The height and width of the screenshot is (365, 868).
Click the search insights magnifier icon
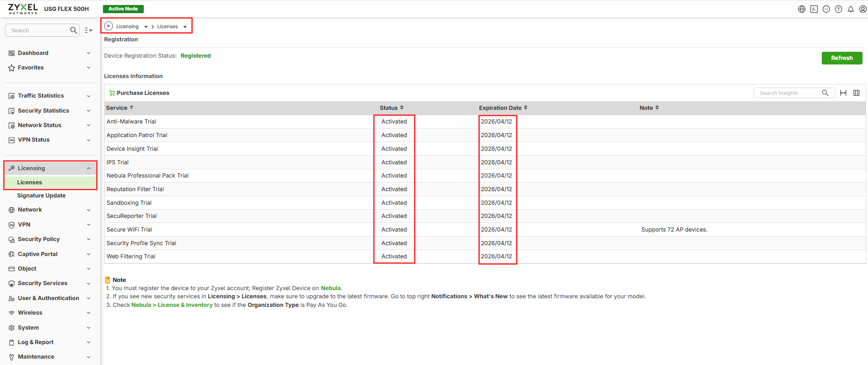[x=825, y=93]
